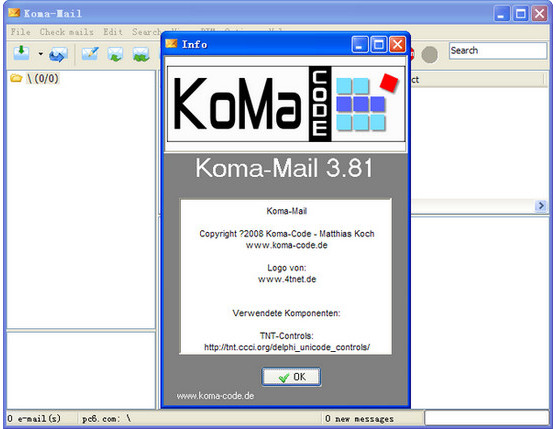The image size is (556, 429).
Task: Open the File menu
Action: pyautogui.click(x=21, y=32)
